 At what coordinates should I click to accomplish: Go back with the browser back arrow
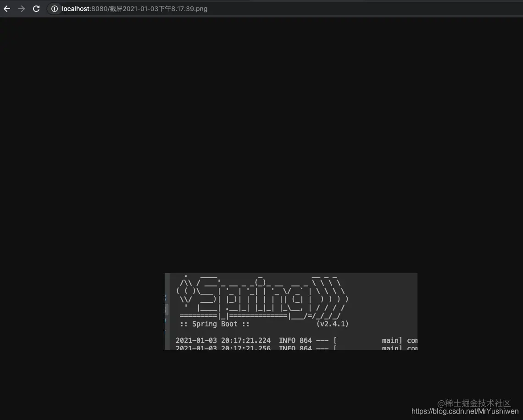point(7,9)
